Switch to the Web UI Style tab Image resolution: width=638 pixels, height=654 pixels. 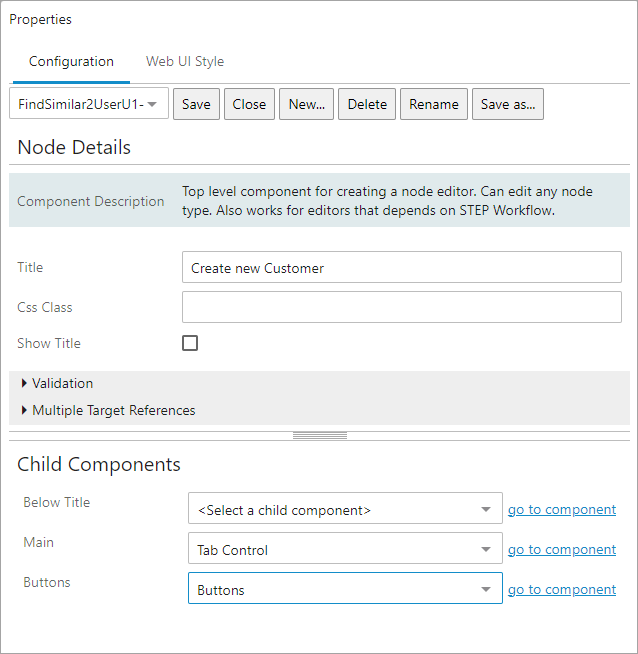tap(185, 61)
